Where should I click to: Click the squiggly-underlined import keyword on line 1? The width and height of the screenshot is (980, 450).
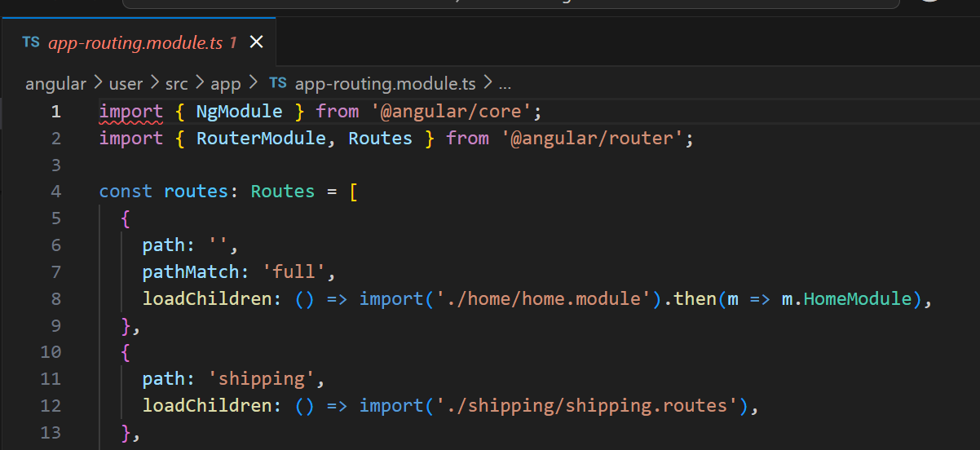click(x=130, y=112)
